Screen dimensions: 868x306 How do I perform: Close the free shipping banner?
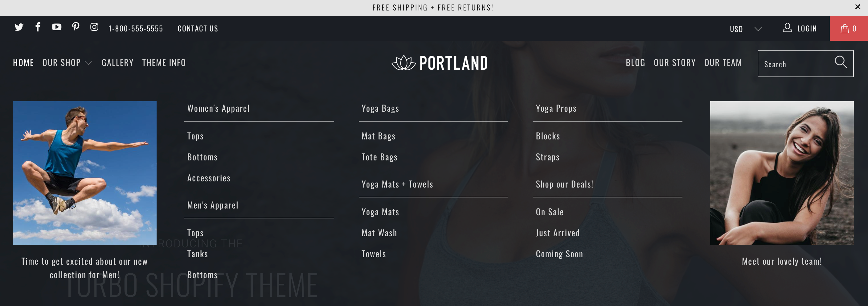pyautogui.click(x=858, y=7)
